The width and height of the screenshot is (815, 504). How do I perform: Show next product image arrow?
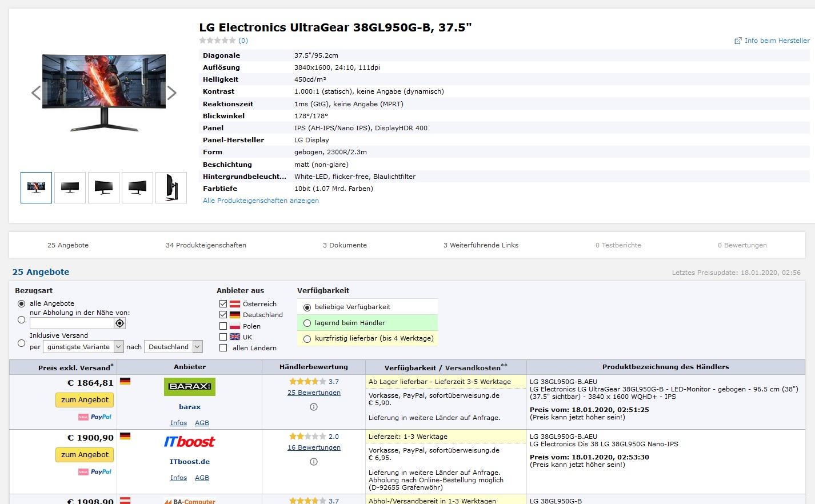171,93
